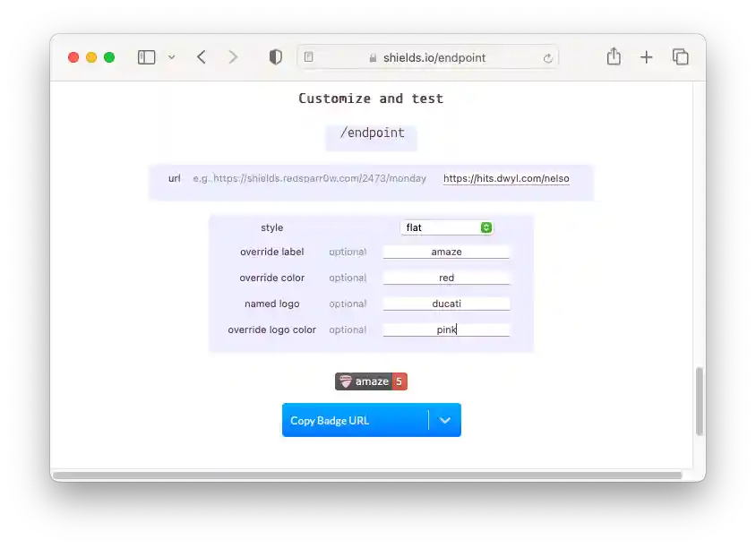The width and height of the screenshot is (756, 548).
Task: Click the horizontal scrollbar at bottom
Action: click(x=367, y=475)
